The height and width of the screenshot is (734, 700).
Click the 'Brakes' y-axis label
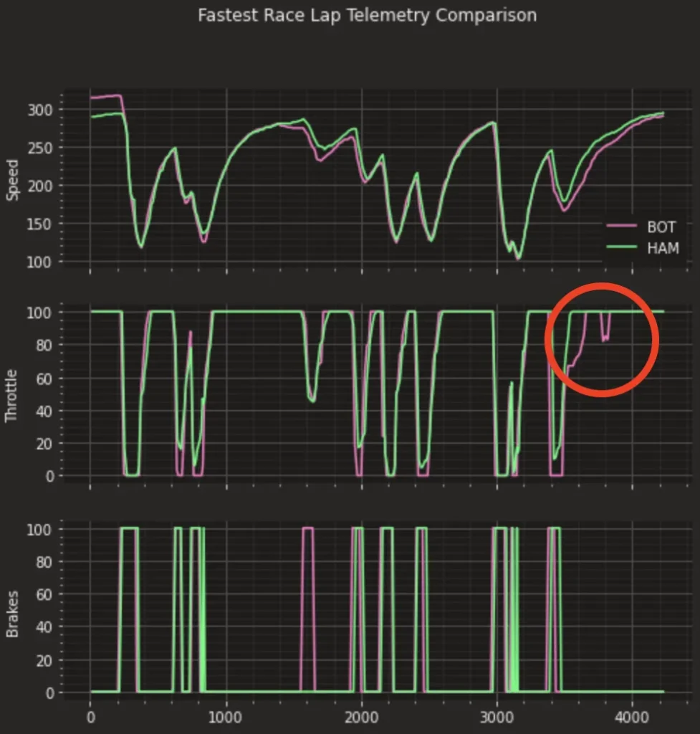pos(12,612)
